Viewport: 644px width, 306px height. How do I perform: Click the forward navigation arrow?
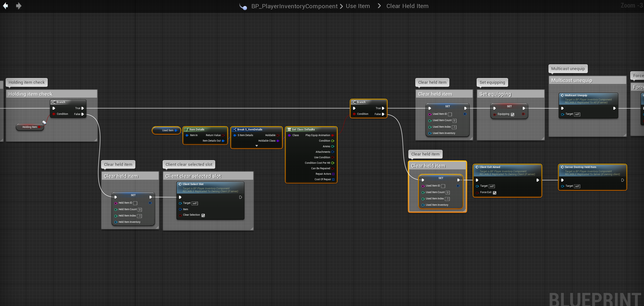(19, 6)
